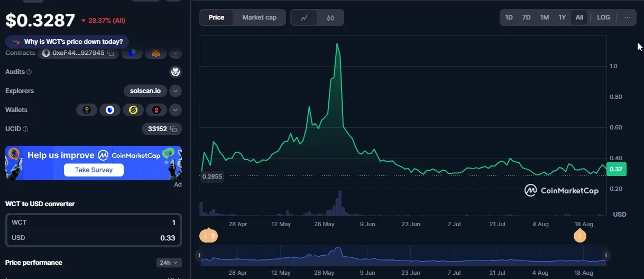Image resolution: width=644 pixels, height=279 pixels.
Task: Click Take Survey button
Action: pos(94,170)
